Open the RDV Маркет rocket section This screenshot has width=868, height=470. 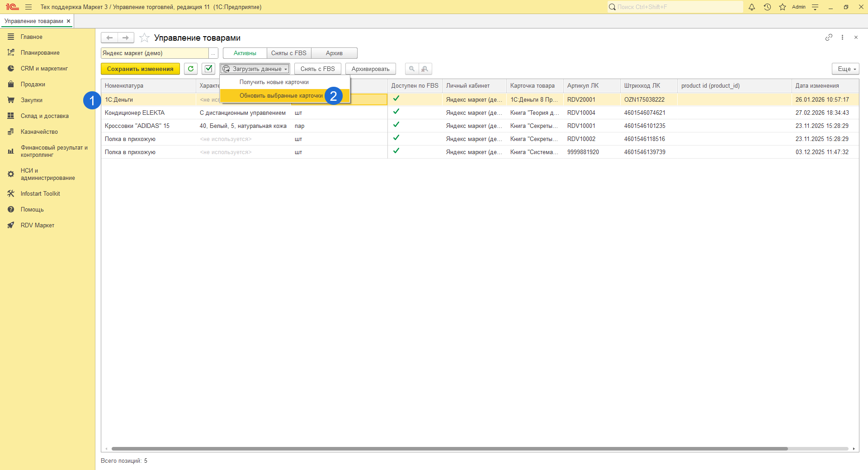coord(37,225)
